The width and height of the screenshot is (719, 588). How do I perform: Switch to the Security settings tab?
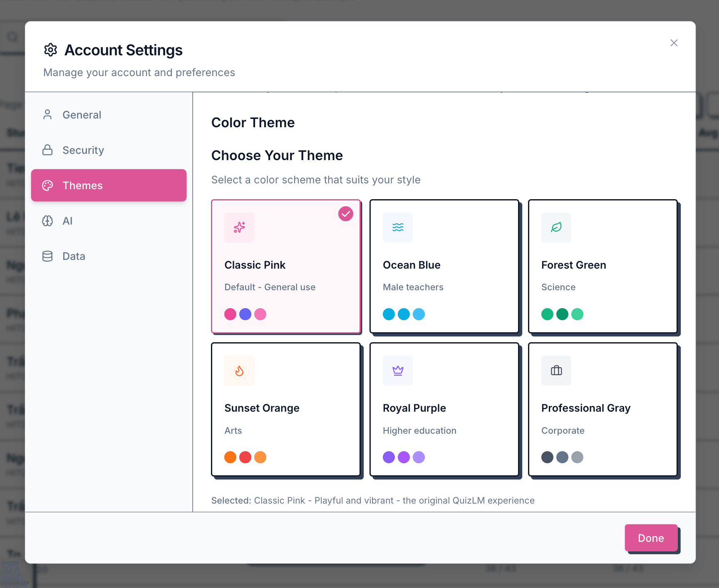[83, 150]
